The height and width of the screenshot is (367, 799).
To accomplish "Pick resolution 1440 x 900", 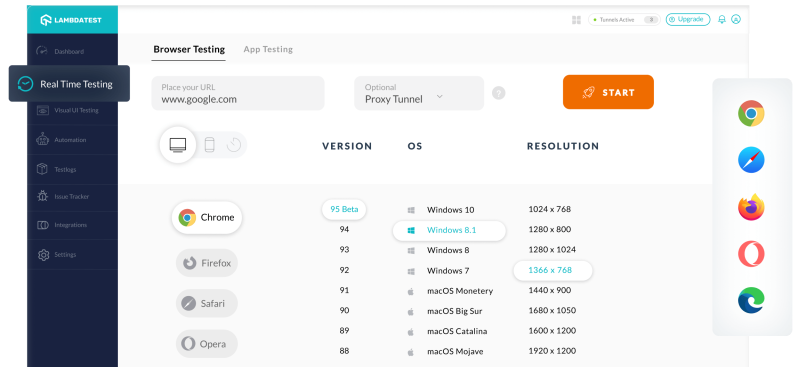I will (549, 290).
